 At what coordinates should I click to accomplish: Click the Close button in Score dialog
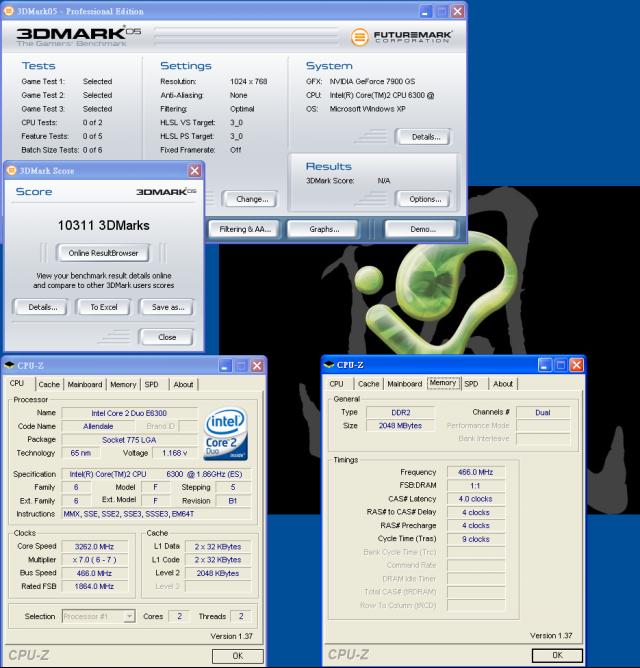tap(167, 337)
